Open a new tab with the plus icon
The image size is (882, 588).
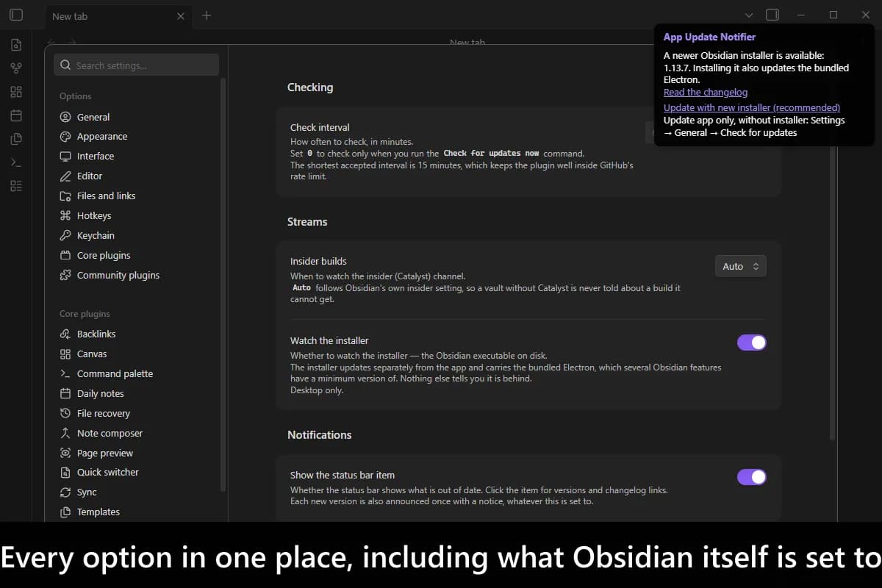[x=207, y=15]
